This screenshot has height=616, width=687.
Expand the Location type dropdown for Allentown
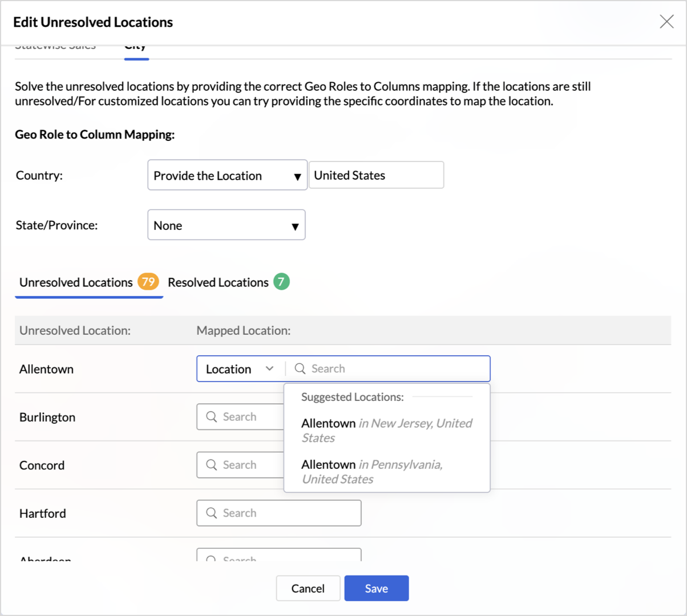(240, 369)
